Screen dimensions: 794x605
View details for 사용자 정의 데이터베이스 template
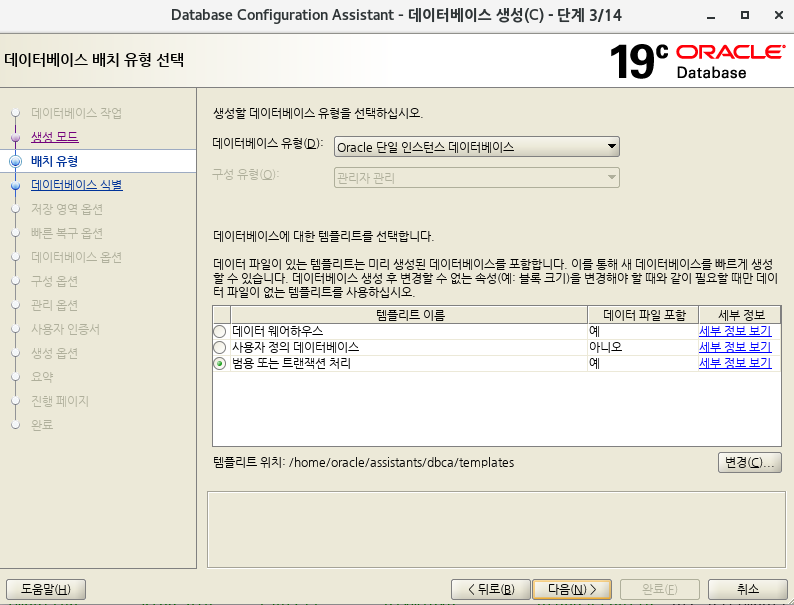[735, 347]
